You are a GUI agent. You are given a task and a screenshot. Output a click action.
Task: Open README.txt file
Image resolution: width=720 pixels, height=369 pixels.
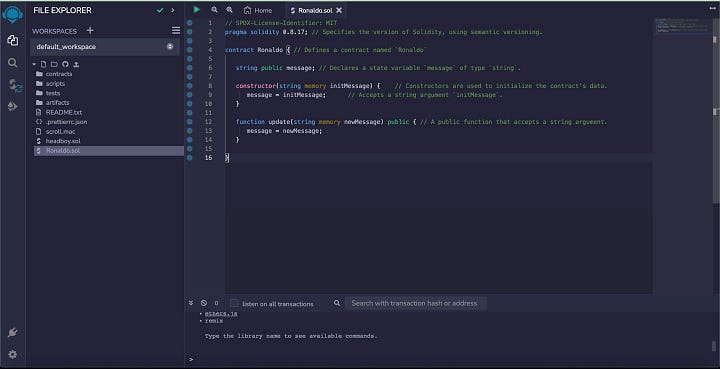point(63,112)
